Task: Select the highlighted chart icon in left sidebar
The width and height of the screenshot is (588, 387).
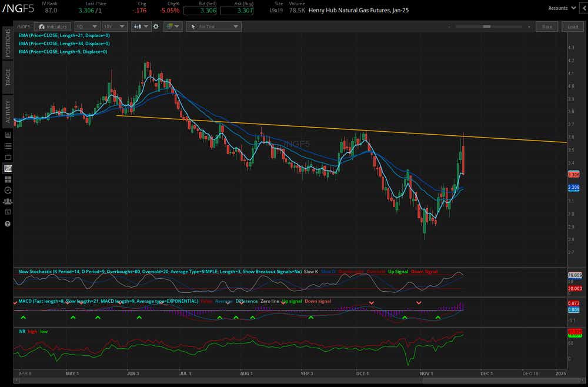Action: click(x=8, y=168)
